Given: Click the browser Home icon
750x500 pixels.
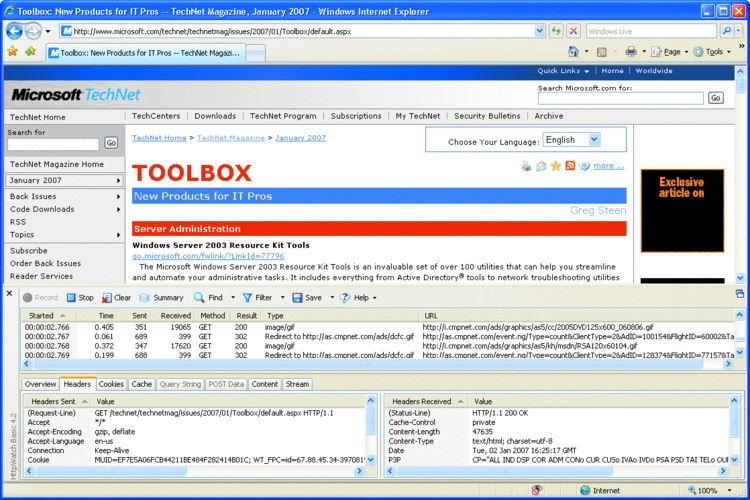Looking at the screenshot, I should (x=573, y=52).
